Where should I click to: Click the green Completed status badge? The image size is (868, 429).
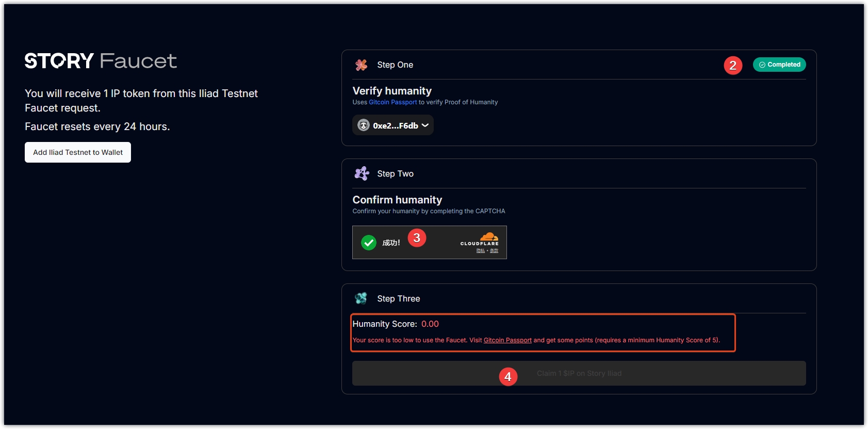point(779,65)
